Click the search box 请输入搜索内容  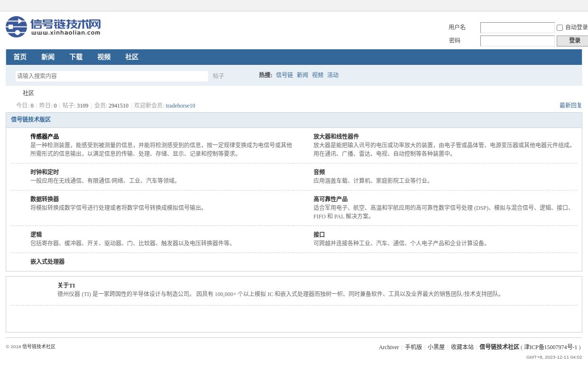[111, 76]
